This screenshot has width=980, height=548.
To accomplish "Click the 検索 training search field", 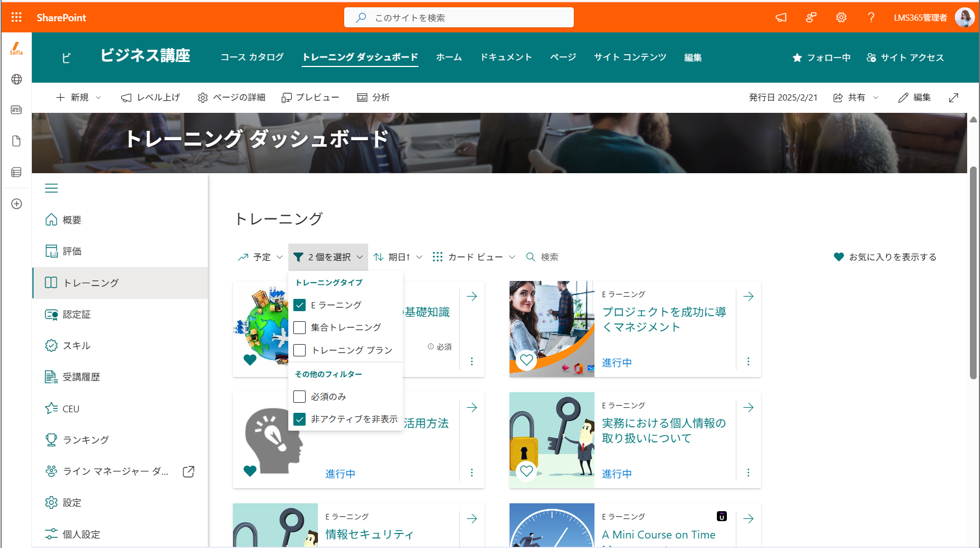I will [542, 257].
